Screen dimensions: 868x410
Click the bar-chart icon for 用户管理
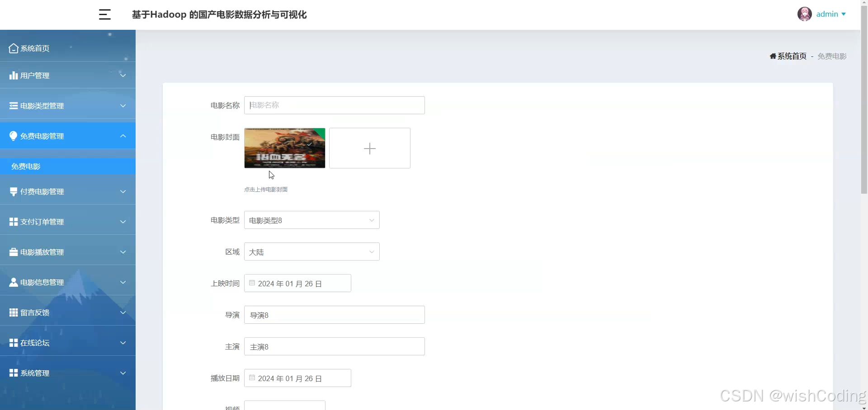[x=13, y=75]
